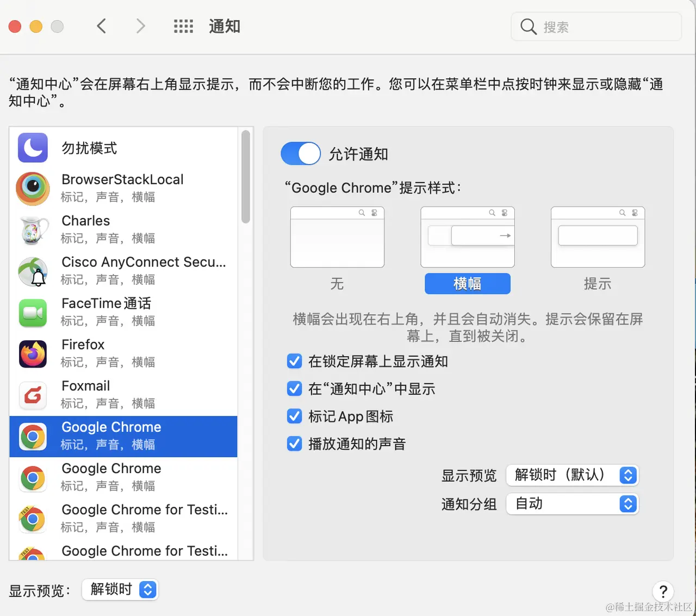The image size is (696, 616).
Task: Go back with the left chevron
Action: (x=101, y=26)
